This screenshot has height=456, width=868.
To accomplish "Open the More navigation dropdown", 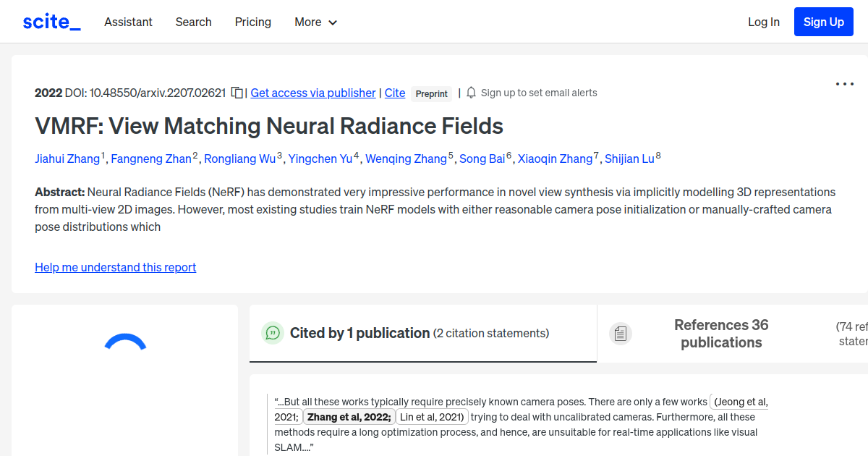I will click(315, 22).
